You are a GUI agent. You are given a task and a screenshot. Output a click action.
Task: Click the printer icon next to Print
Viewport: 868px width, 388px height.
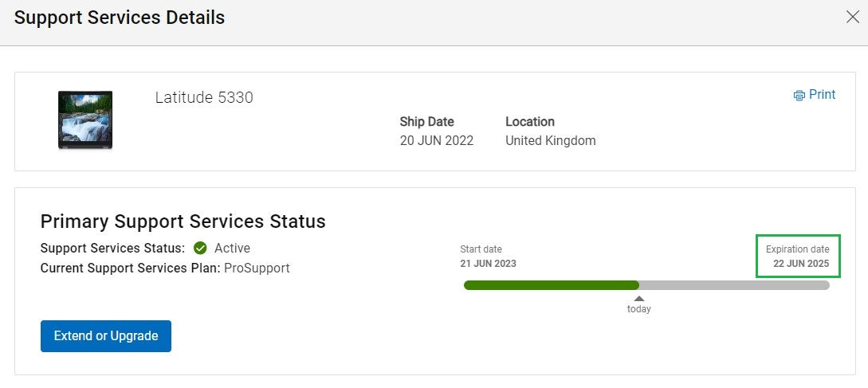(799, 96)
